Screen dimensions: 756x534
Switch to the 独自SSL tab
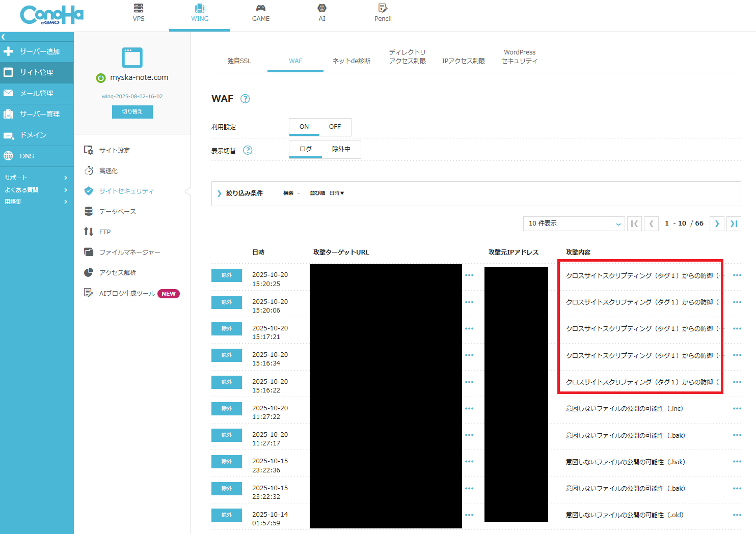pyautogui.click(x=239, y=61)
